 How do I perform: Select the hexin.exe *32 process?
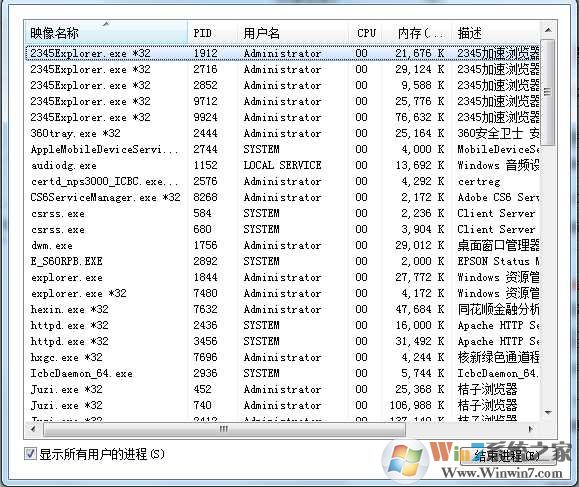point(282,309)
